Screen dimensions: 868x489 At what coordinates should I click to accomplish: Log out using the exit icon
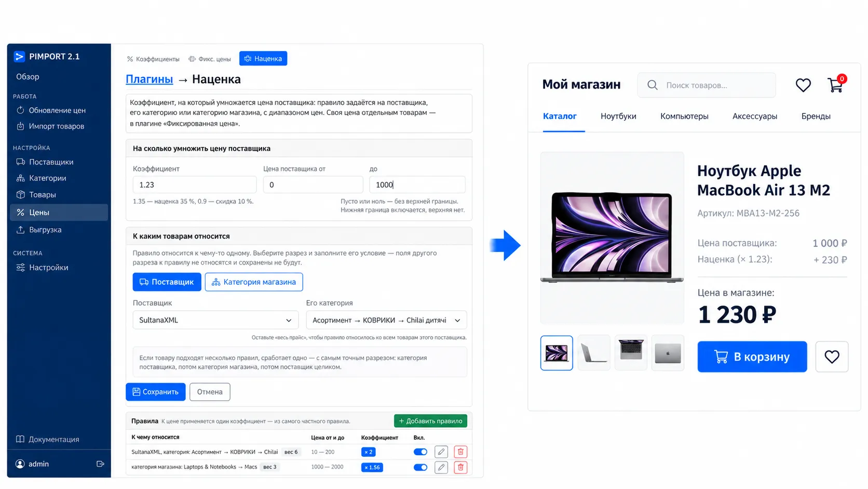click(100, 464)
